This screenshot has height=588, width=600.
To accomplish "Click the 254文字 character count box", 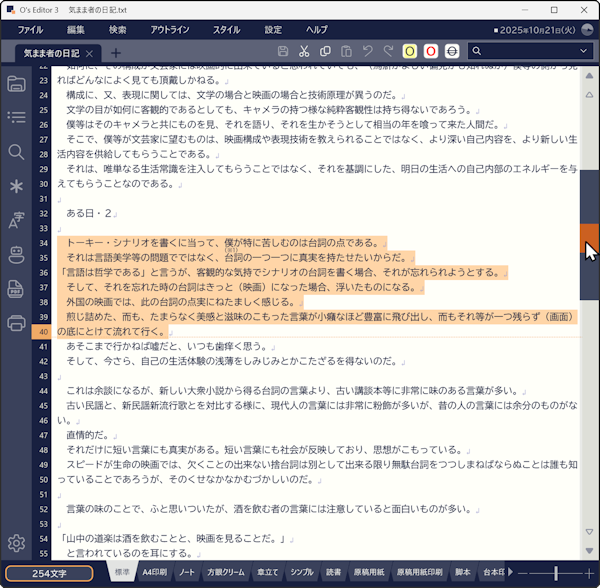I will (x=49, y=573).
